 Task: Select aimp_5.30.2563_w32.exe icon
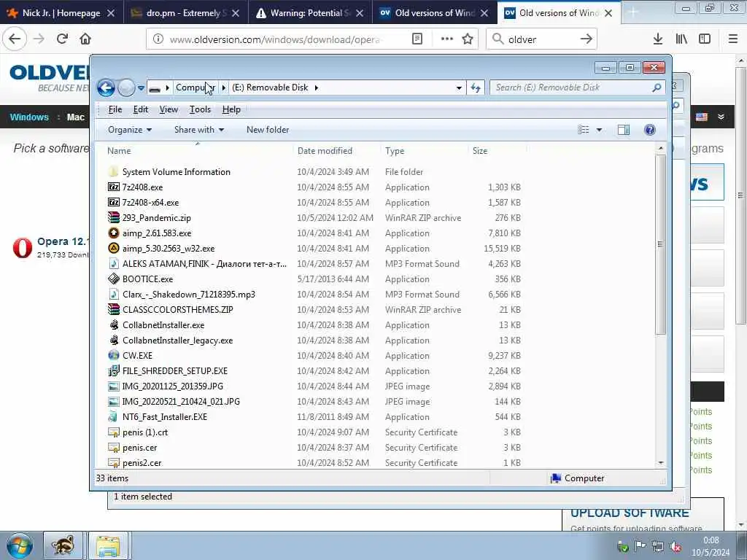pos(113,248)
